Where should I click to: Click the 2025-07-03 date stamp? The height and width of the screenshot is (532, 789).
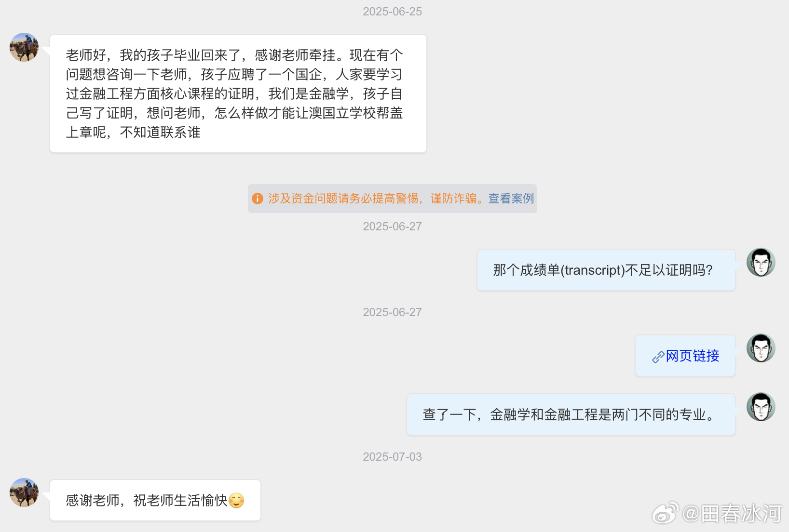point(393,457)
